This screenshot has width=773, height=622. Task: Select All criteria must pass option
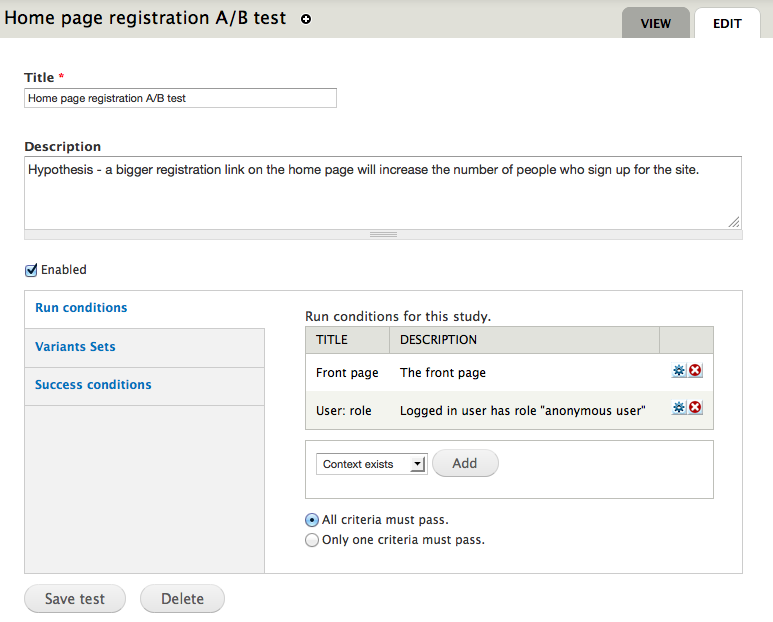pyautogui.click(x=312, y=520)
